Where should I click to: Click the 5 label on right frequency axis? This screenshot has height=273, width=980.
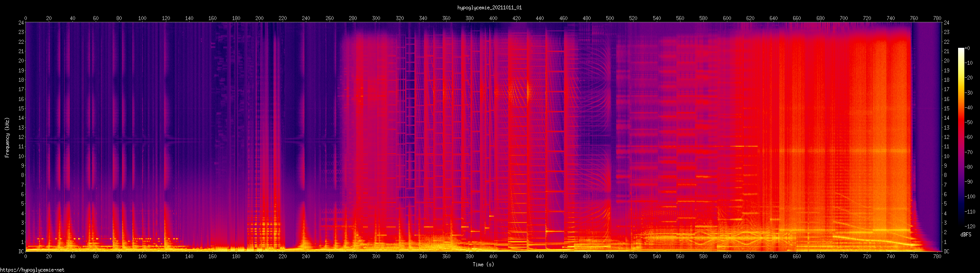[x=945, y=204]
